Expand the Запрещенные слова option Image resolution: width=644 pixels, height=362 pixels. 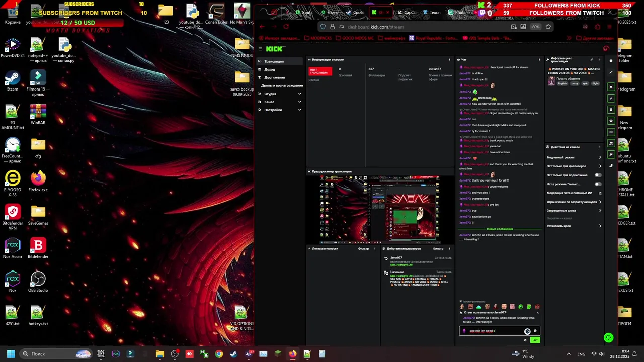coord(574,210)
